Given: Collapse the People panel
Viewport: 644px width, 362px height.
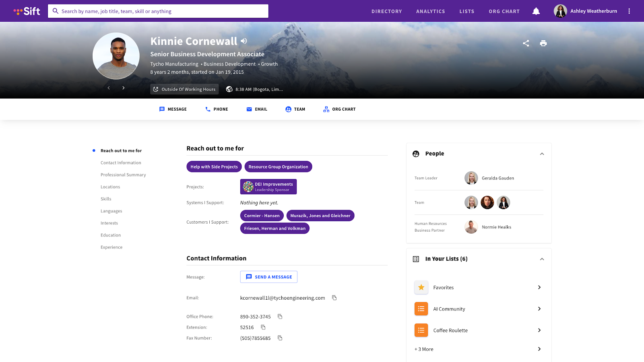Looking at the screenshot, I should 542,154.
